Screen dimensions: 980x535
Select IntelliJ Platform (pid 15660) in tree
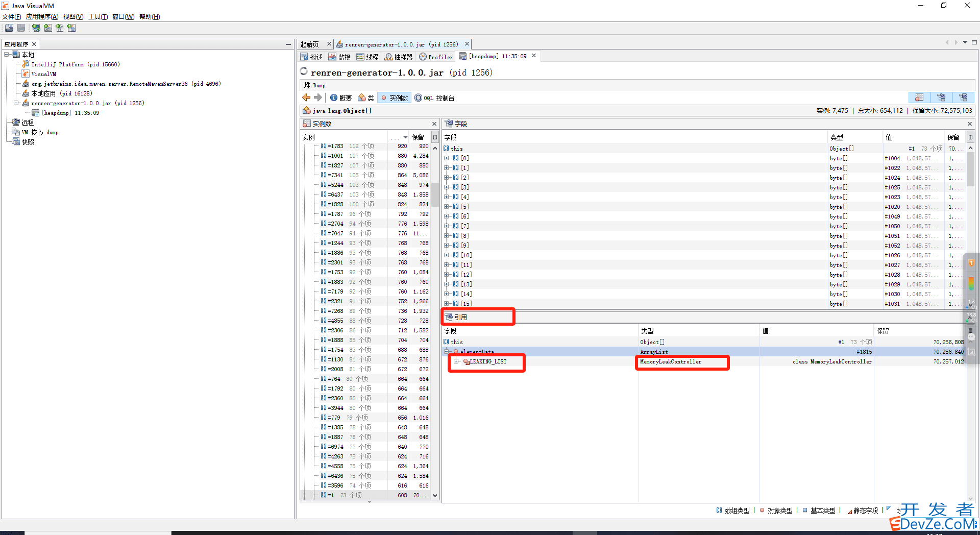75,64
